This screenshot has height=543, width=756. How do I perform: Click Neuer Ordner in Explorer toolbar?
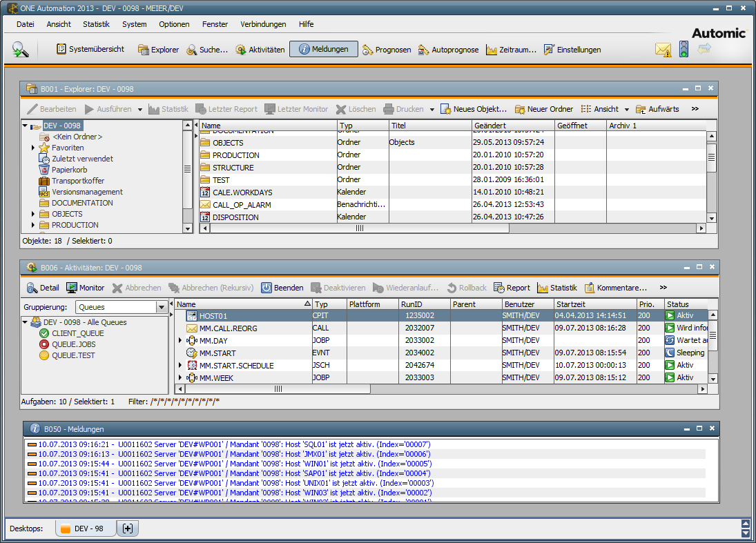click(544, 109)
